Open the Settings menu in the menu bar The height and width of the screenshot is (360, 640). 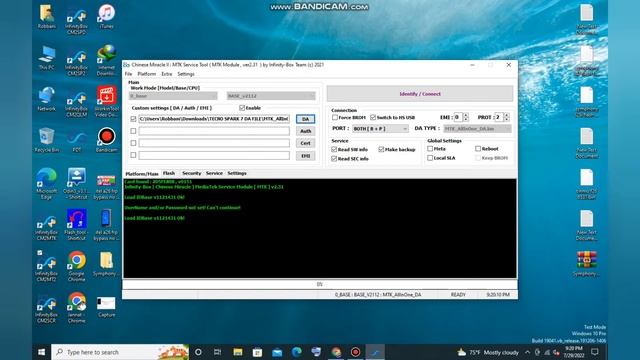coord(186,74)
